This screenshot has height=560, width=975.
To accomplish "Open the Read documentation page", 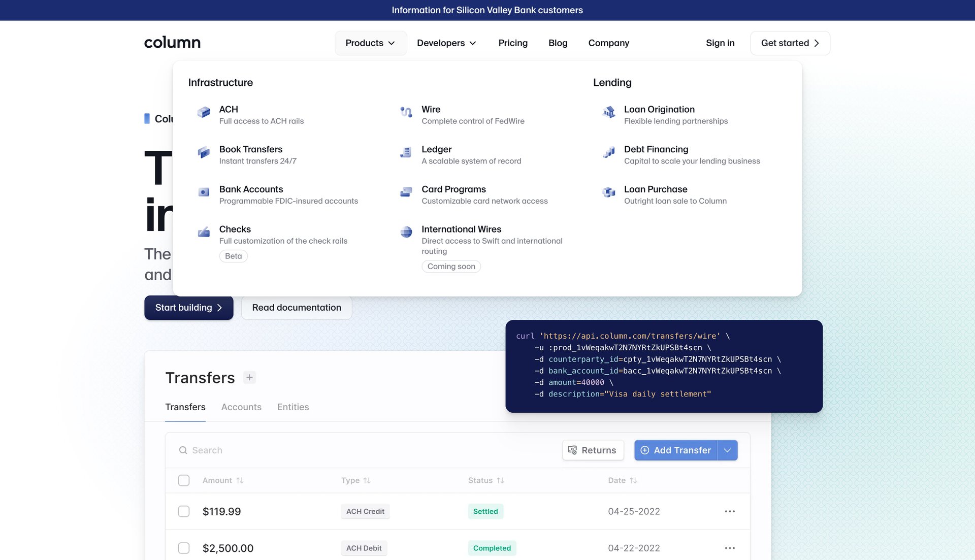I will pyautogui.click(x=297, y=307).
